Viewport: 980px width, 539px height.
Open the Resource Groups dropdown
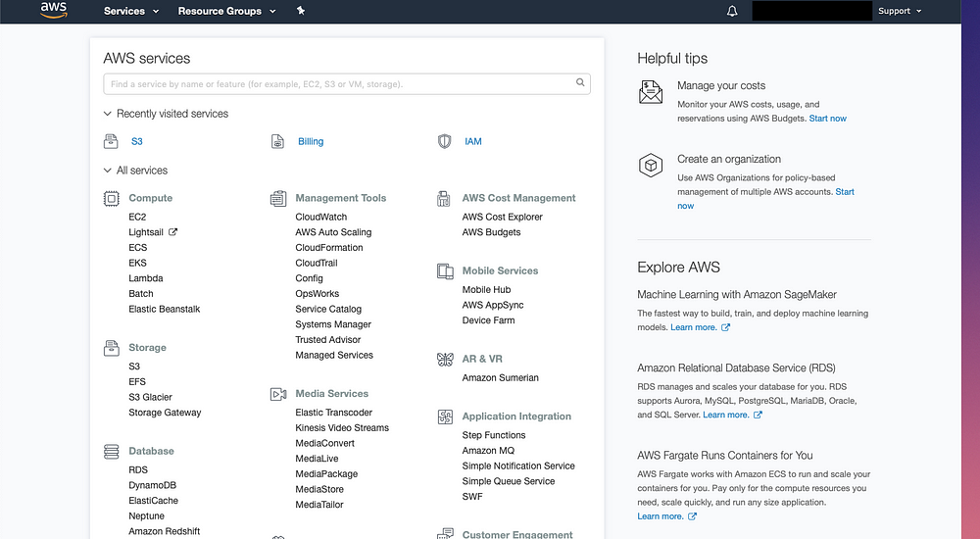tap(226, 11)
